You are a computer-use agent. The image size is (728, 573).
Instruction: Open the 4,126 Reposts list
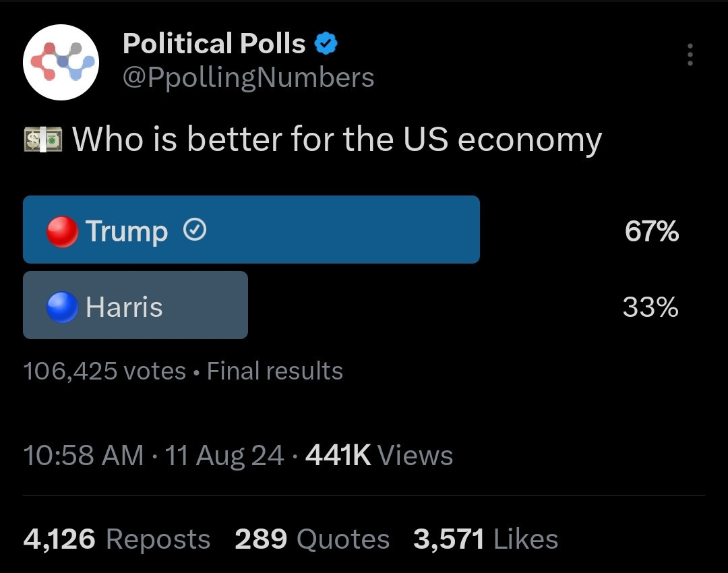click(x=117, y=539)
